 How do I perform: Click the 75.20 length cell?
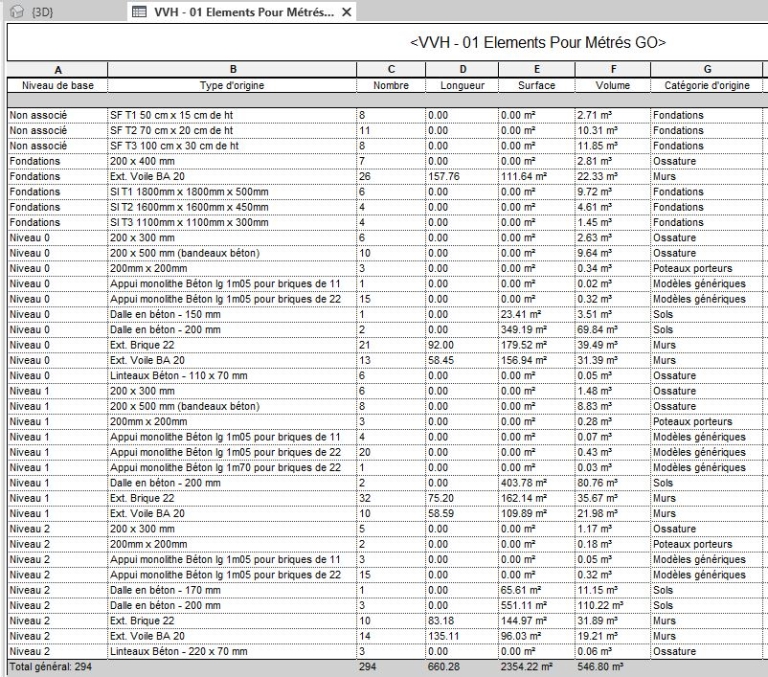[x=462, y=498]
